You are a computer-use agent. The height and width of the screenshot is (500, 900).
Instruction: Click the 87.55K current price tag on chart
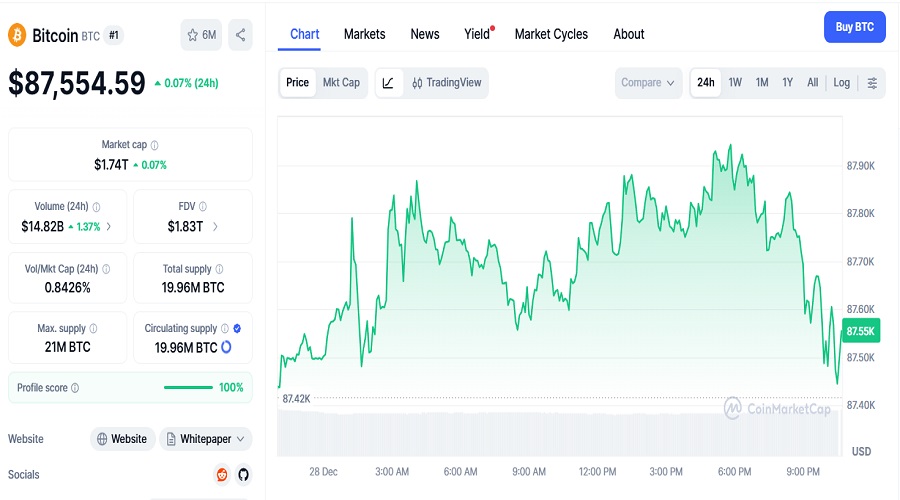(860, 331)
